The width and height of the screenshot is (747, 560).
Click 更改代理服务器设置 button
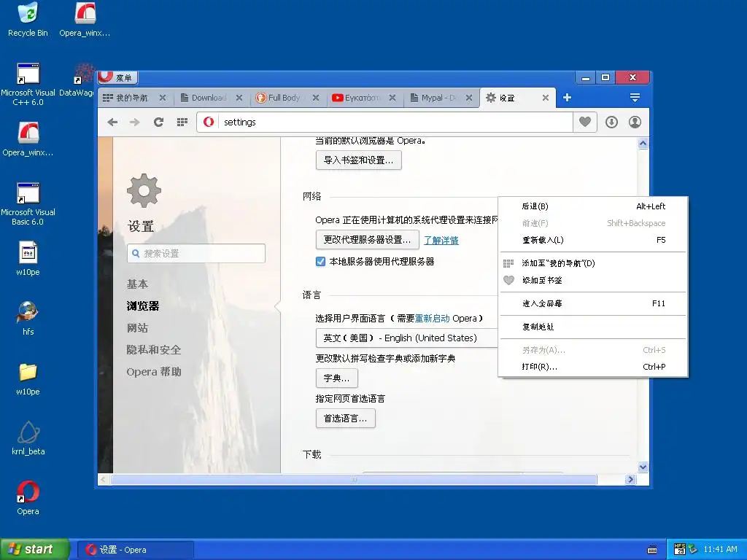368,239
